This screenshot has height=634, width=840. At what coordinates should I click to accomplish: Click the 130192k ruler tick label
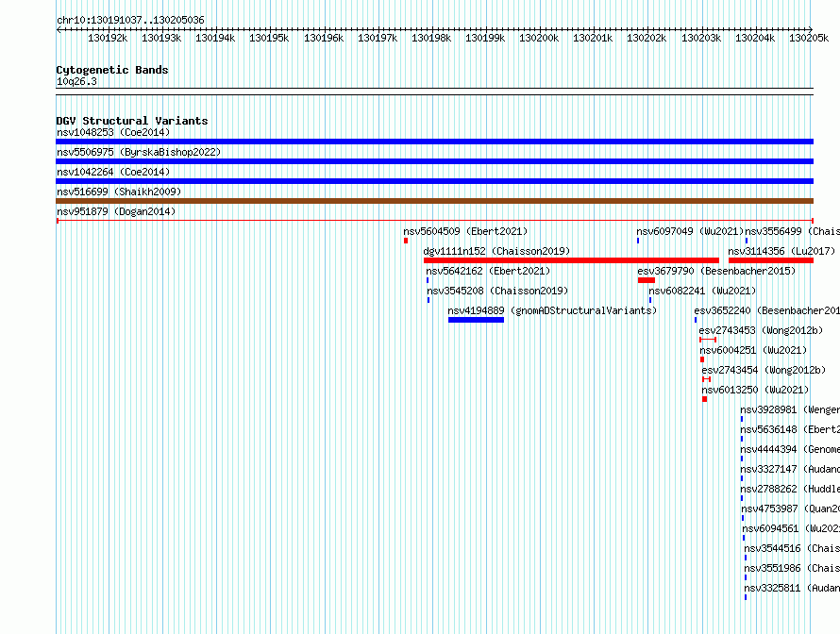click(x=108, y=38)
